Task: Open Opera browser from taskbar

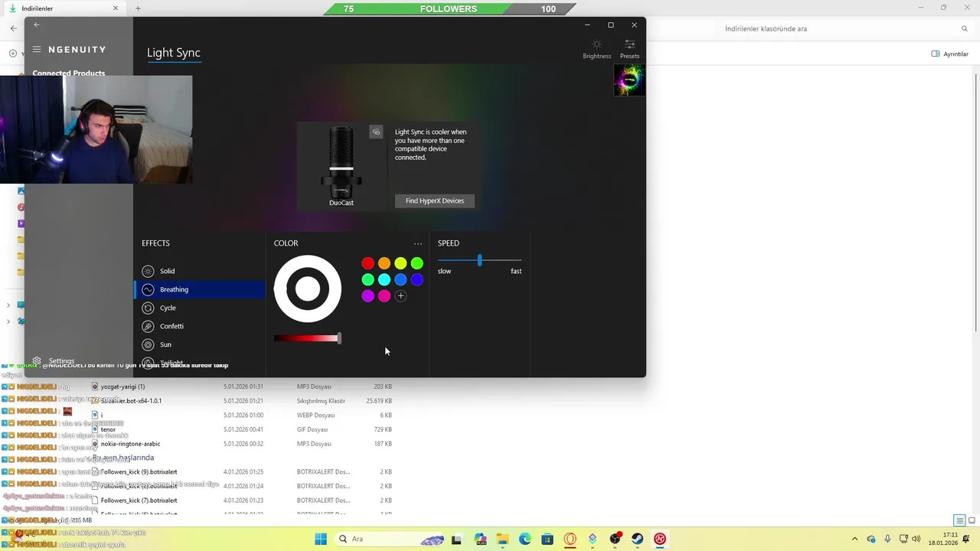Action: click(x=570, y=539)
